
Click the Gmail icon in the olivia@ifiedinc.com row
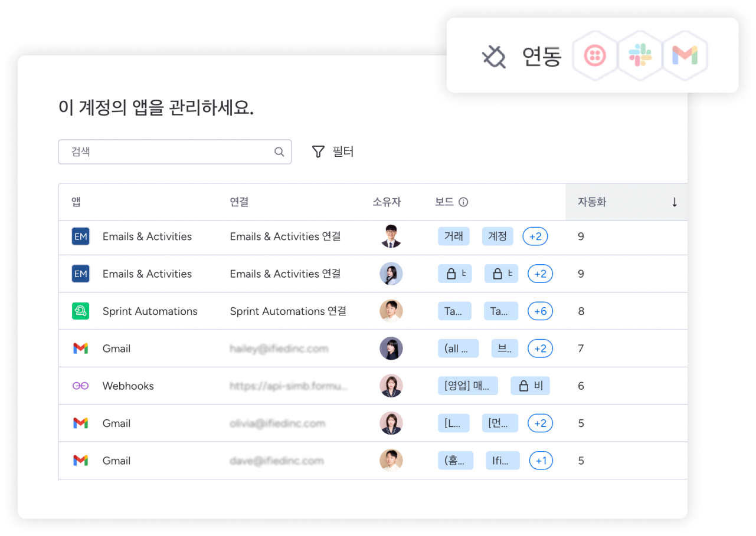81,423
